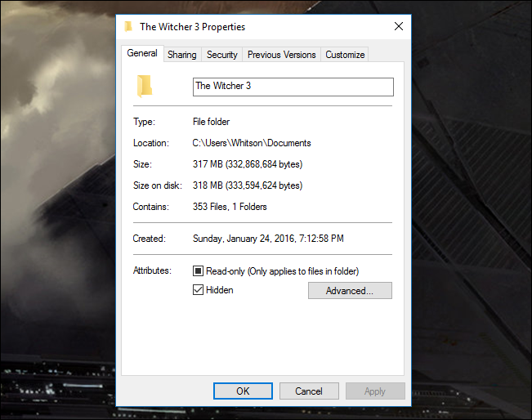The height and width of the screenshot is (420, 532).
Task: Click the Apply button
Action: pos(375,391)
